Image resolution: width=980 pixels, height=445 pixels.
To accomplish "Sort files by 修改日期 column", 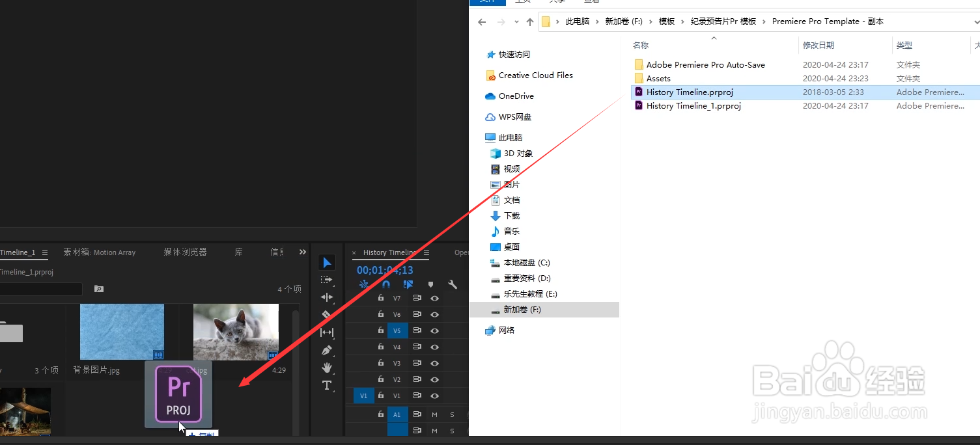I will [x=819, y=46].
